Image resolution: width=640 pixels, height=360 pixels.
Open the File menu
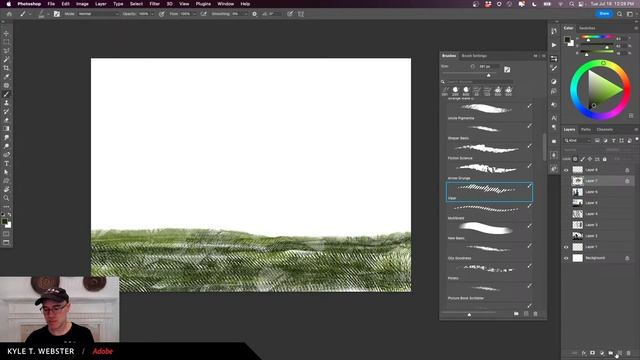[51, 4]
